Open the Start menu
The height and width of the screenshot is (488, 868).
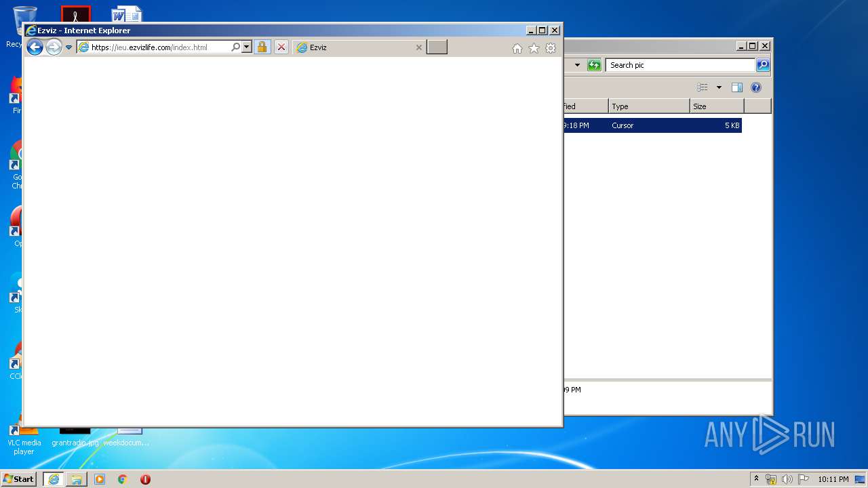click(18, 479)
